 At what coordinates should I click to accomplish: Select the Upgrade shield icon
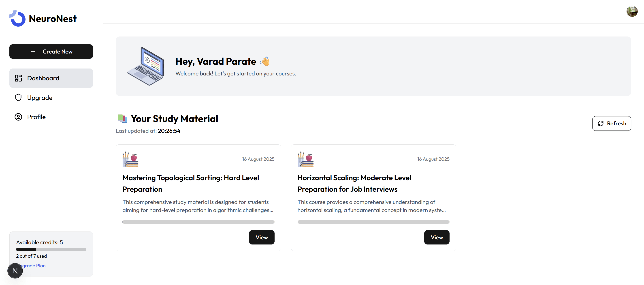click(x=18, y=98)
